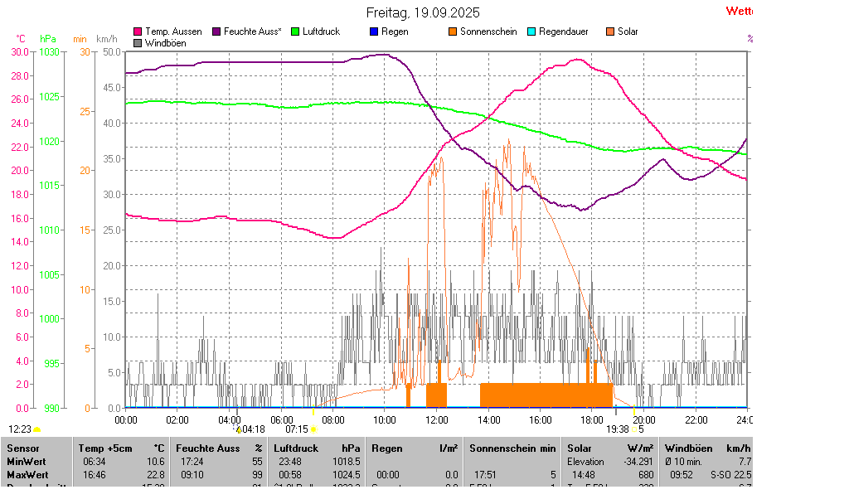Click the pink Temp. Aussen legend swatch
This screenshot has width=849, height=504.
pyautogui.click(x=138, y=31)
